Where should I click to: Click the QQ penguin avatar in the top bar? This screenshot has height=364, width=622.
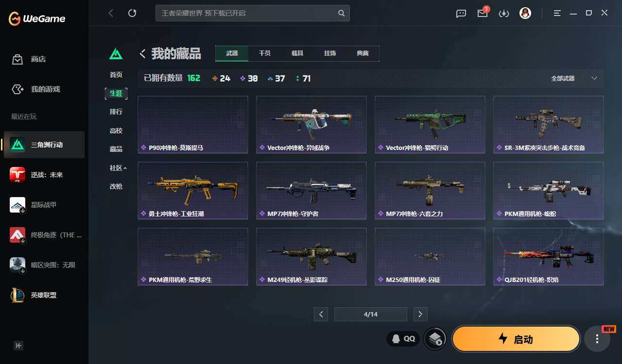(525, 13)
